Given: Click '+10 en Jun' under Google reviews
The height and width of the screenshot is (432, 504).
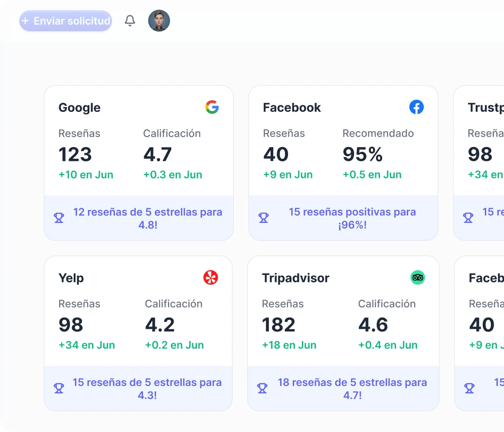Looking at the screenshot, I should [86, 174].
